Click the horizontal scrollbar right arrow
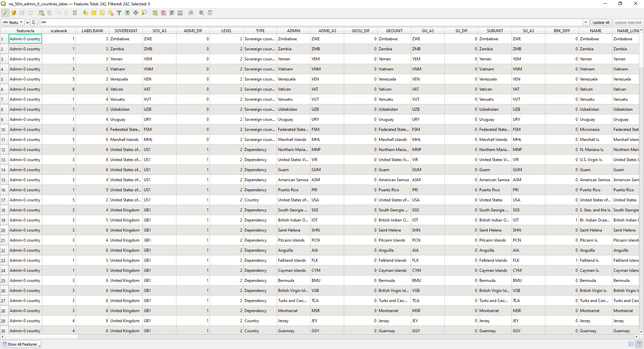The height and width of the screenshot is (349, 644). tap(637, 337)
